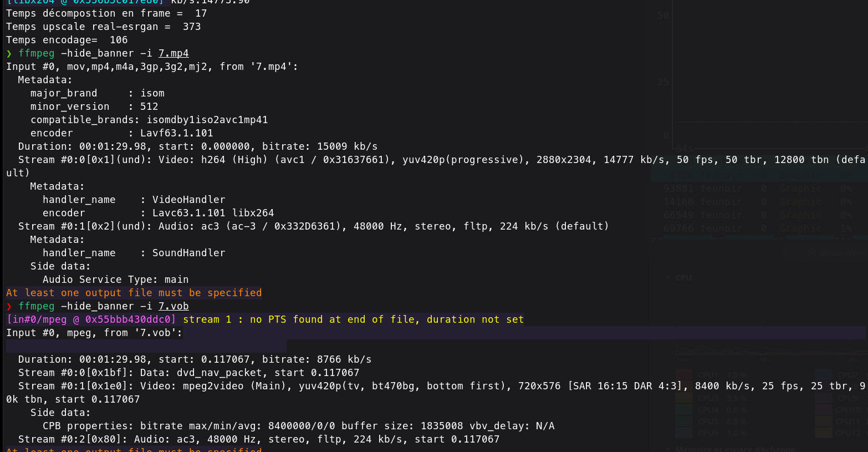The width and height of the screenshot is (868, 452).
Task: Collapse the Mémoire et espace d'échange section
Action: point(667,449)
